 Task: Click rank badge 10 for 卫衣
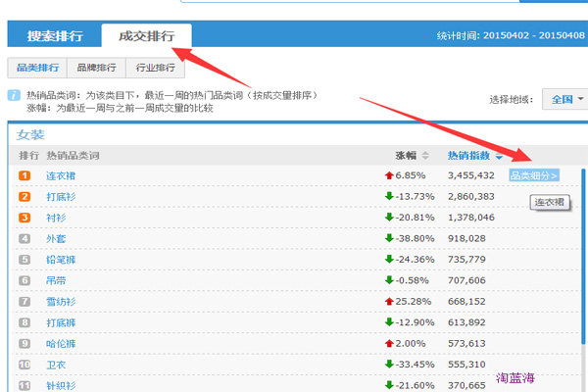(24, 365)
